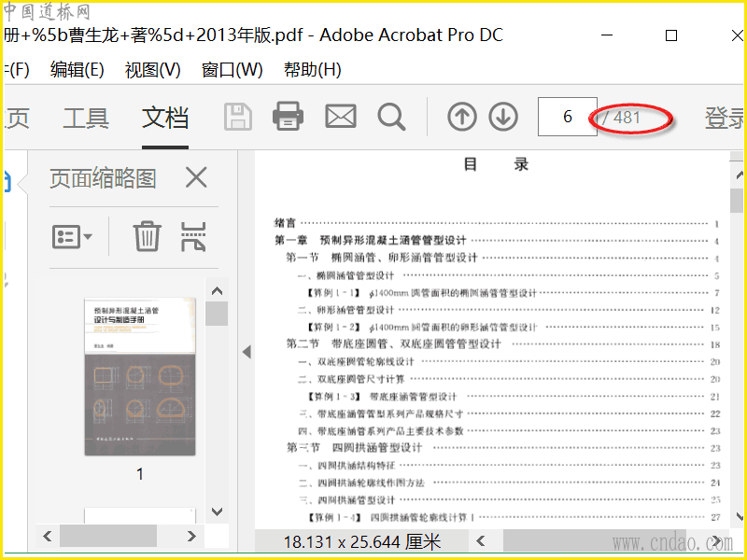Click the 目 录 heading
This screenshot has width=747, height=560.
[x=496, y=164]
